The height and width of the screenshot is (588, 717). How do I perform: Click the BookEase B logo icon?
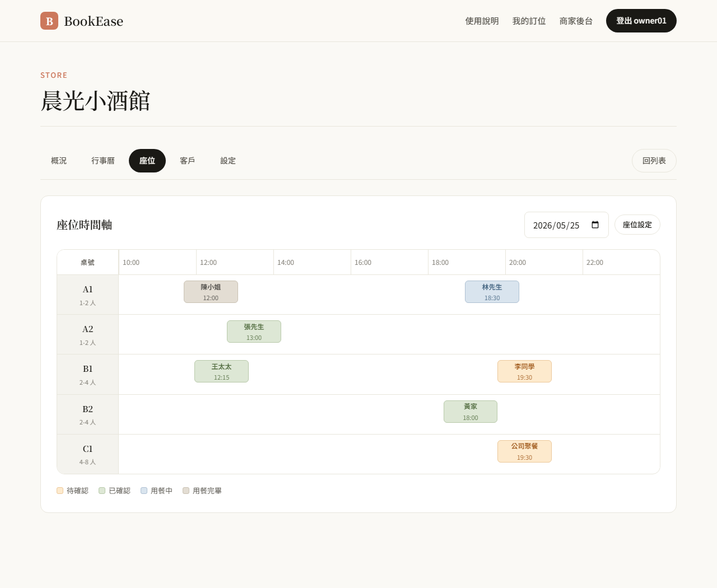(49, 21)
